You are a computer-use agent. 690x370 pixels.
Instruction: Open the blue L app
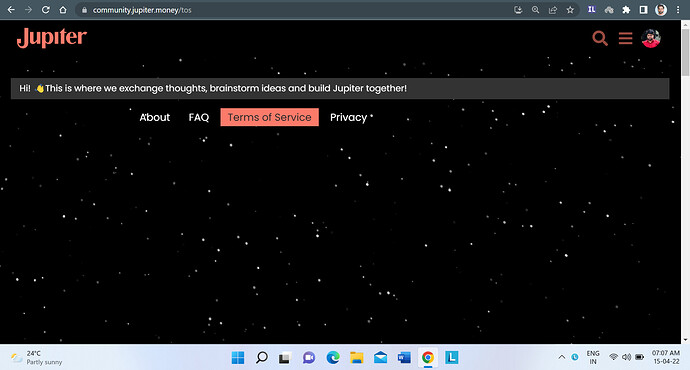451,358
